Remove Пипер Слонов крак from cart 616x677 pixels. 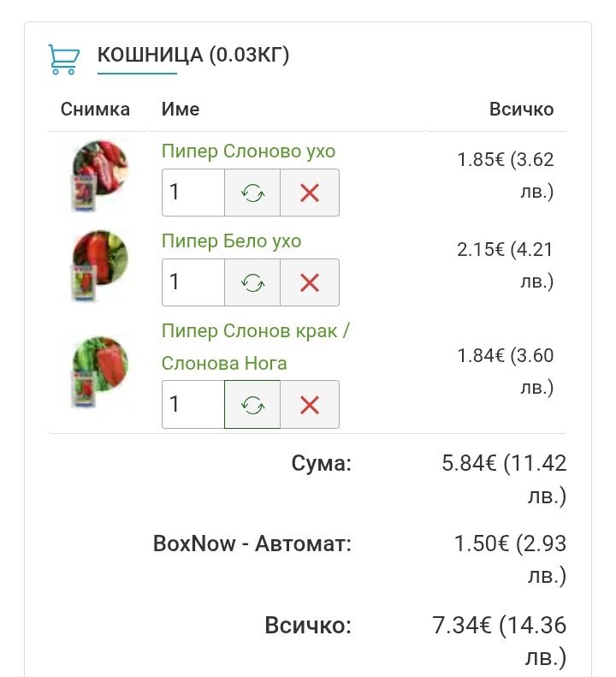click(x=310, y=404)
